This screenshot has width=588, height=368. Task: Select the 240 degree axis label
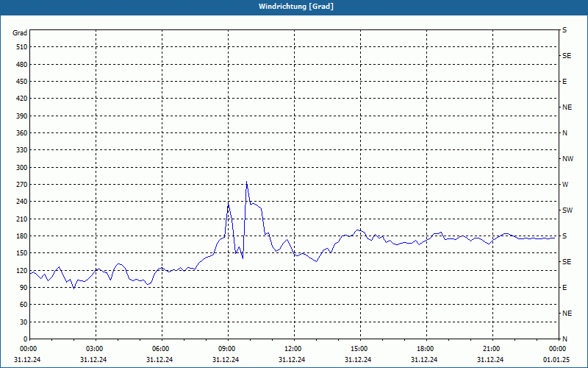pos(22,202)
